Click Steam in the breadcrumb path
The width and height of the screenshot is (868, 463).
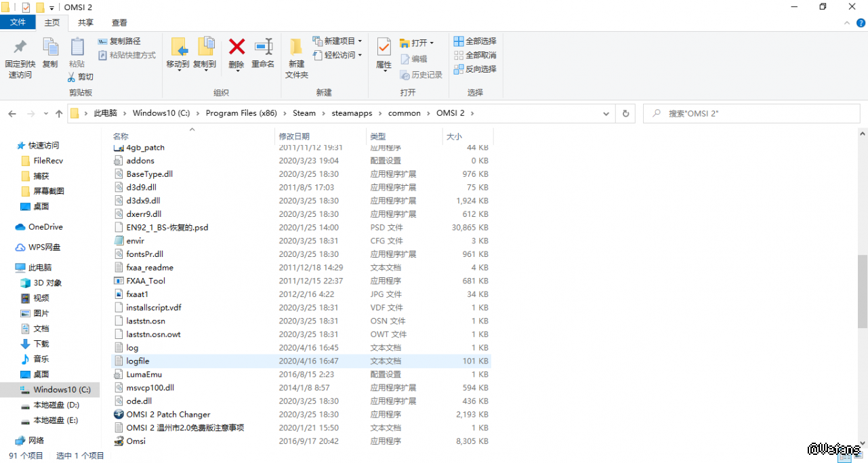[304, 113]
